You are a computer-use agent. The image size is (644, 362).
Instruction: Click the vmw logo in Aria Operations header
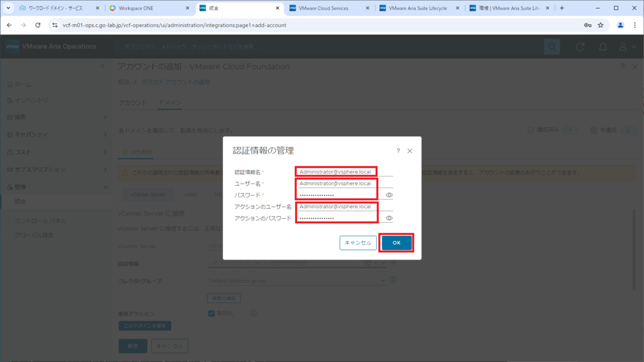pyautogui.click(x=12, y=47)
